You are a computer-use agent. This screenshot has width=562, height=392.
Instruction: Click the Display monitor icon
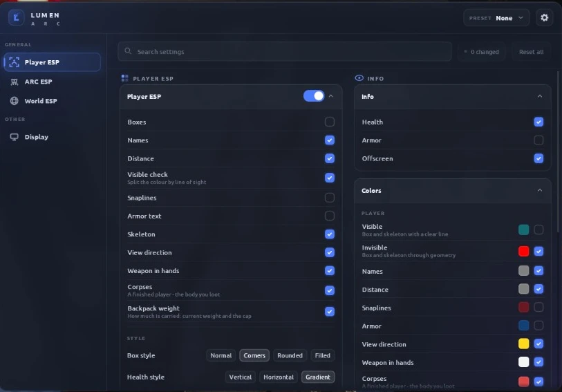pos(14,137)
